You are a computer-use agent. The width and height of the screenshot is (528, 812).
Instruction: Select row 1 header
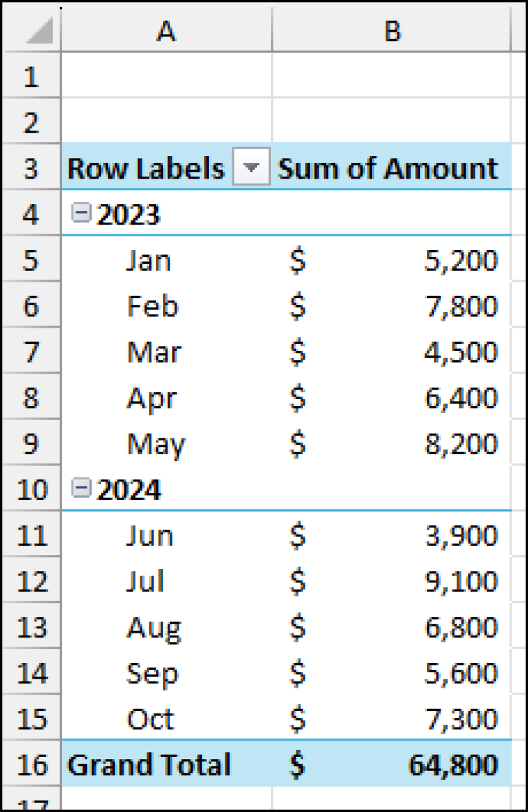click(x=31, y=76)
